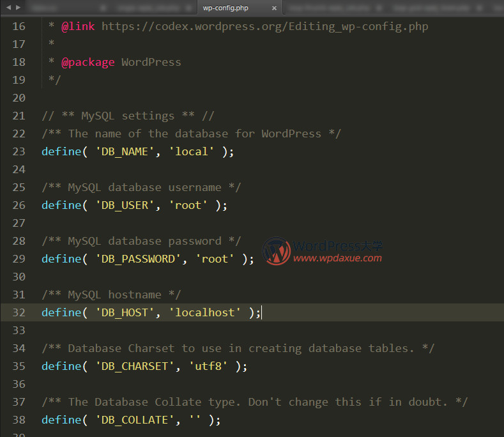
Task: Click the 'DB_COLLATE' constant name
Action: coord(135,420)
